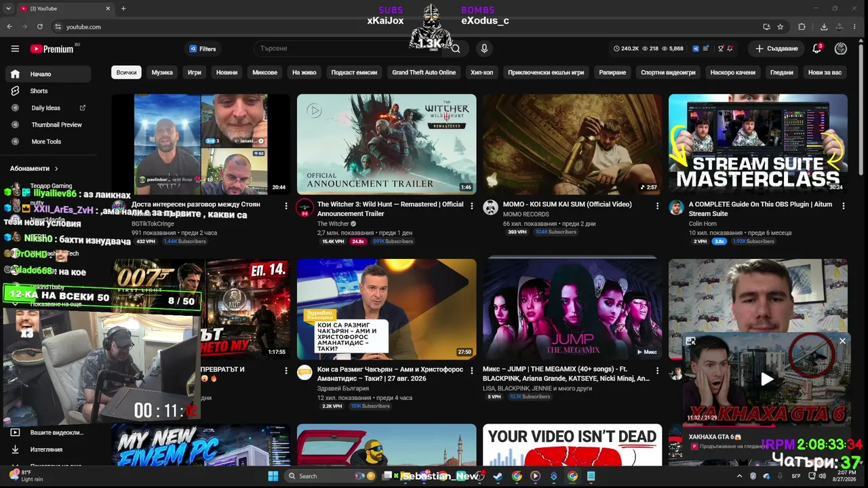
Task: Select the Миксове filter chip
Action: pyautogui.click(x=265, y=73)
